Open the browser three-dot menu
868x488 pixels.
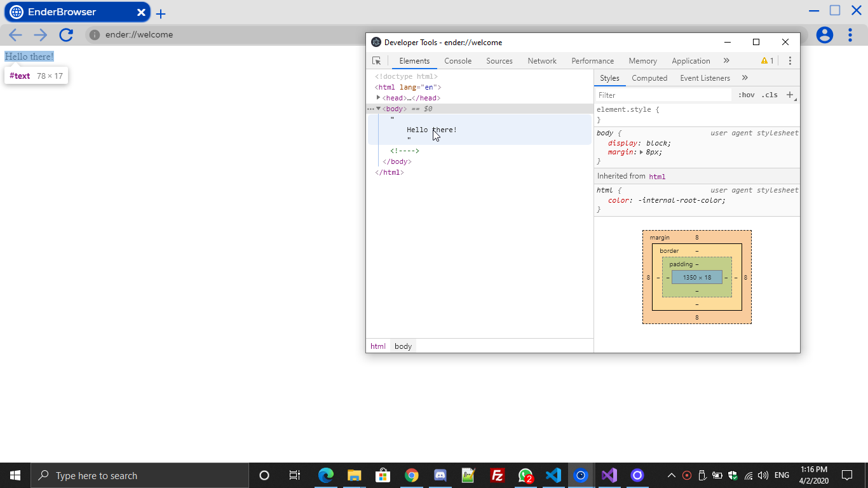pos(850,35)
